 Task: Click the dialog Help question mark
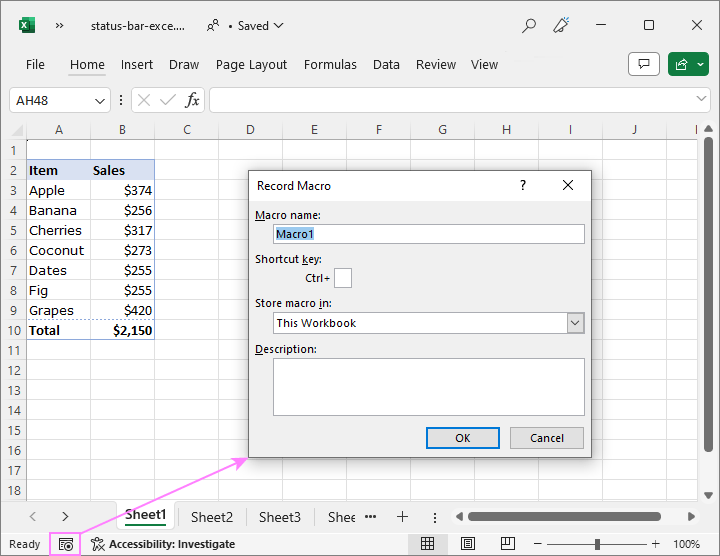523,185
